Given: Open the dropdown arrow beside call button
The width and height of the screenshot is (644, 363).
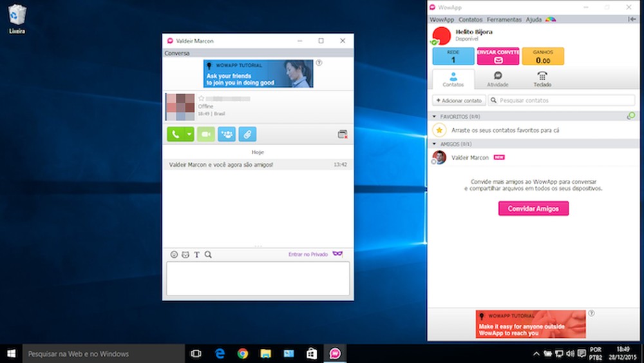Looking at the screenshot, I should point(189,134).
